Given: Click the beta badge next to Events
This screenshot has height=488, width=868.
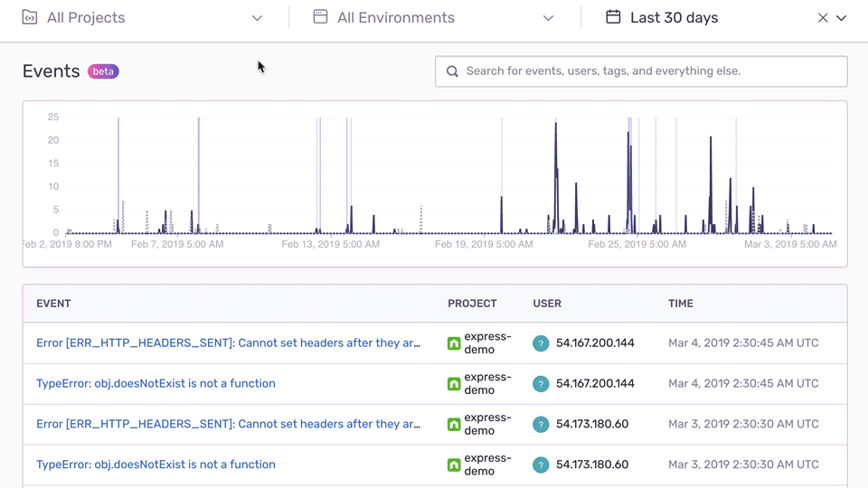Looking at the screenshot, I should click(x=103, y=71).
